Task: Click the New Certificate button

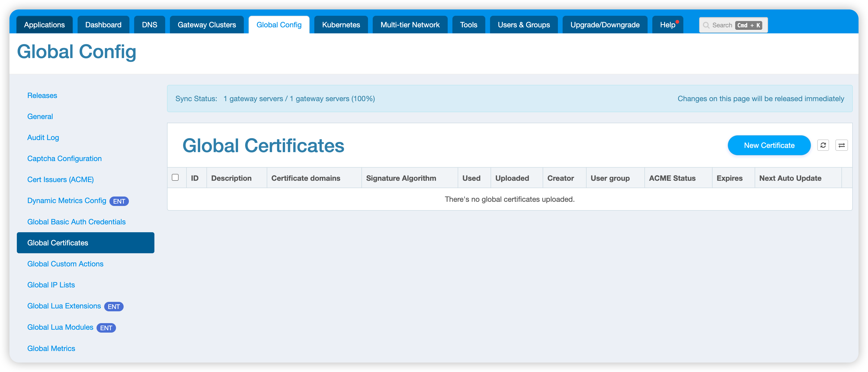Action: 769,146
